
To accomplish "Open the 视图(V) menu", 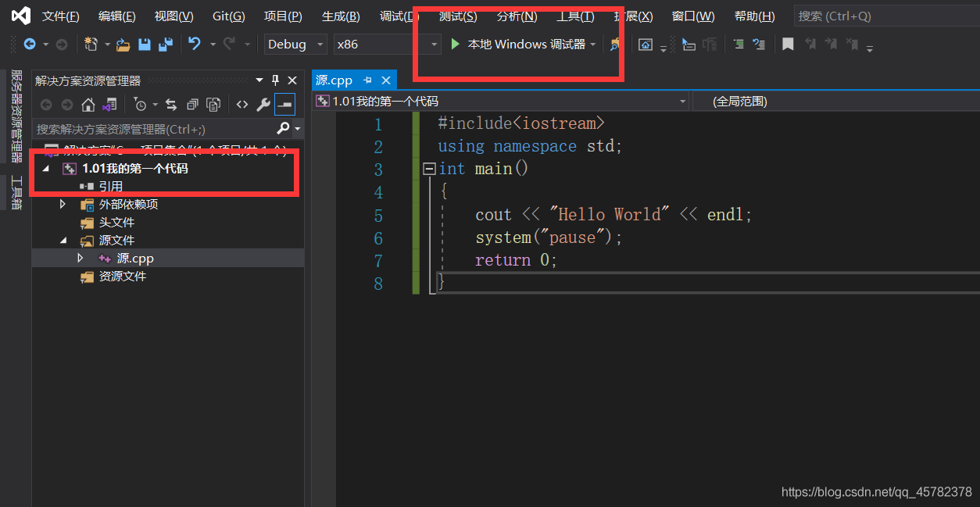I will pyautogui.click(x=173, y=16).
